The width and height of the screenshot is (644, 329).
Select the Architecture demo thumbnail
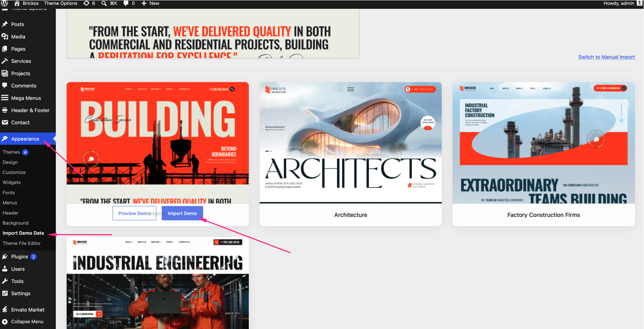351,143
